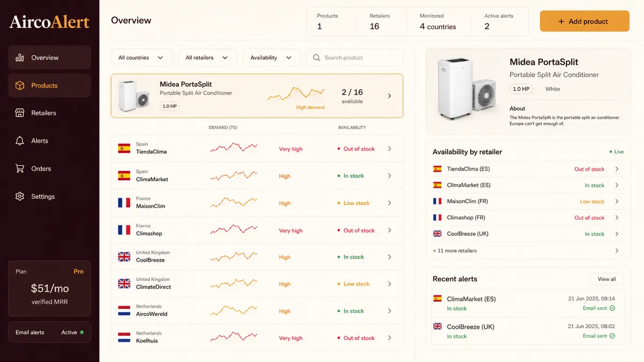Open the All countries dropdown
This screenshot has height=362, width=644.
coord(141,57)
